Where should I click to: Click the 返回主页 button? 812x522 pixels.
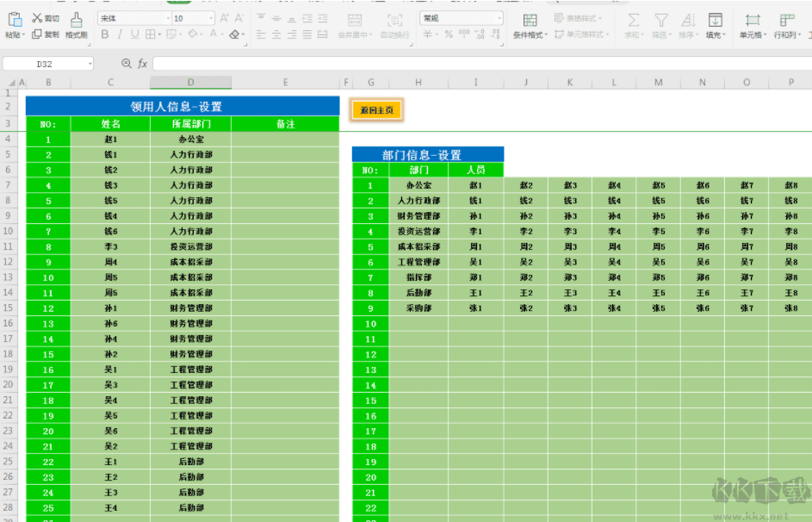point(375,110)
